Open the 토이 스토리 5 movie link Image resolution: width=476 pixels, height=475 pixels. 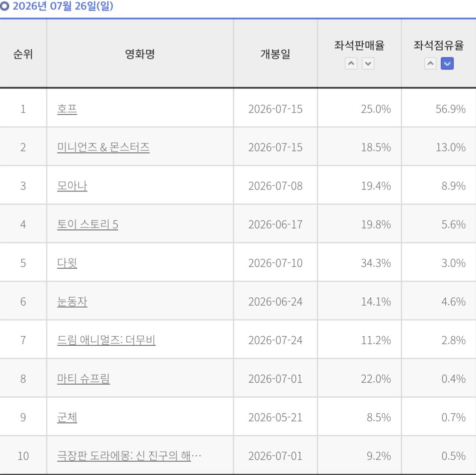point(87,224)
